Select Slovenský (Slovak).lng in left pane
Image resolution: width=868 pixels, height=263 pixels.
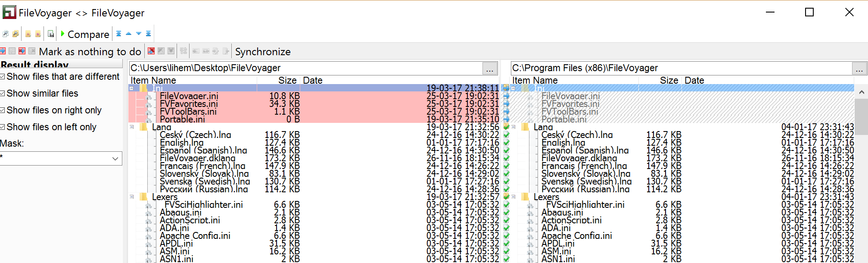[x=204, y=173]
